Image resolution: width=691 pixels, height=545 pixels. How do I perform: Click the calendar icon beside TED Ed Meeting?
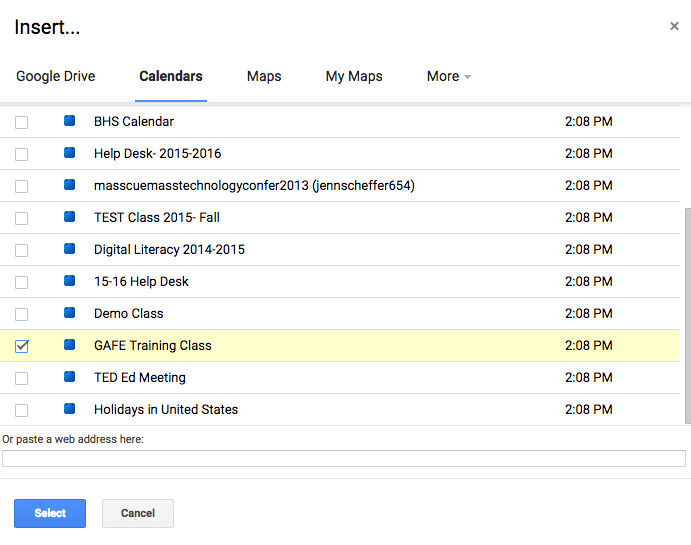tap(70, 377)
